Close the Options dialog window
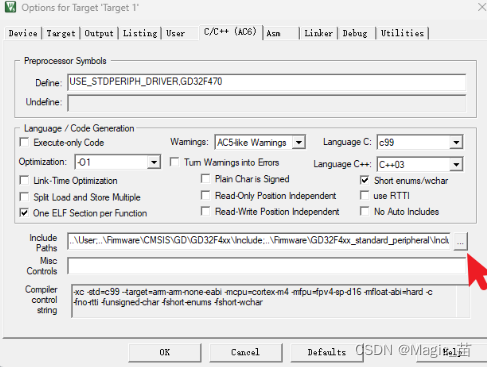The image size is (487, 367). [x=482, y=7]
